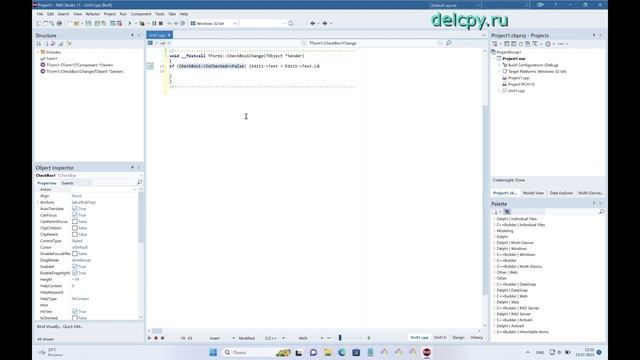
Task: Click the magnifier icon beside the toolbar search field
Action: (x=291, y=24)
